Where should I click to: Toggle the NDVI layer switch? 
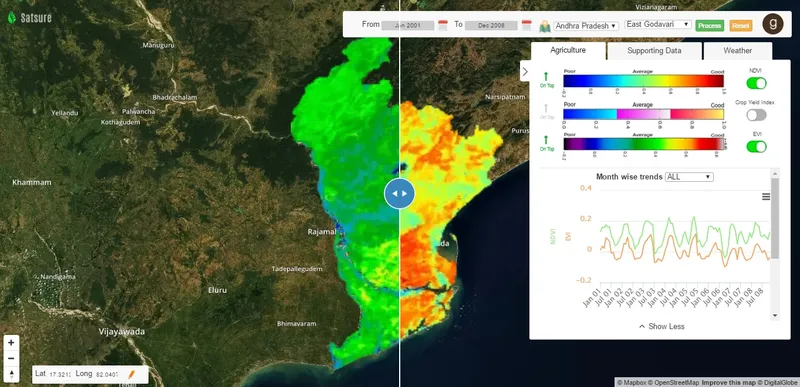click(757, 83)
